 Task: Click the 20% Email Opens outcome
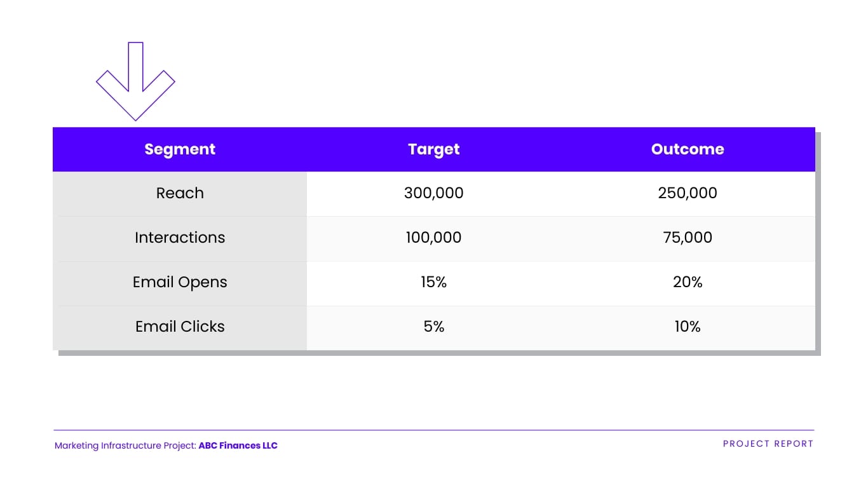[x=688, y=282]
